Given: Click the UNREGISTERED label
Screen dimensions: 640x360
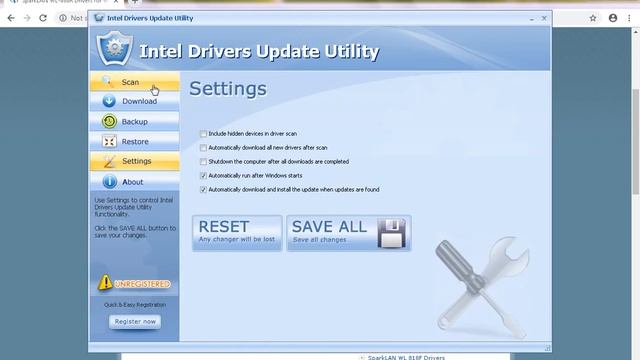Looking at the screenshot, I should [142, 284].
